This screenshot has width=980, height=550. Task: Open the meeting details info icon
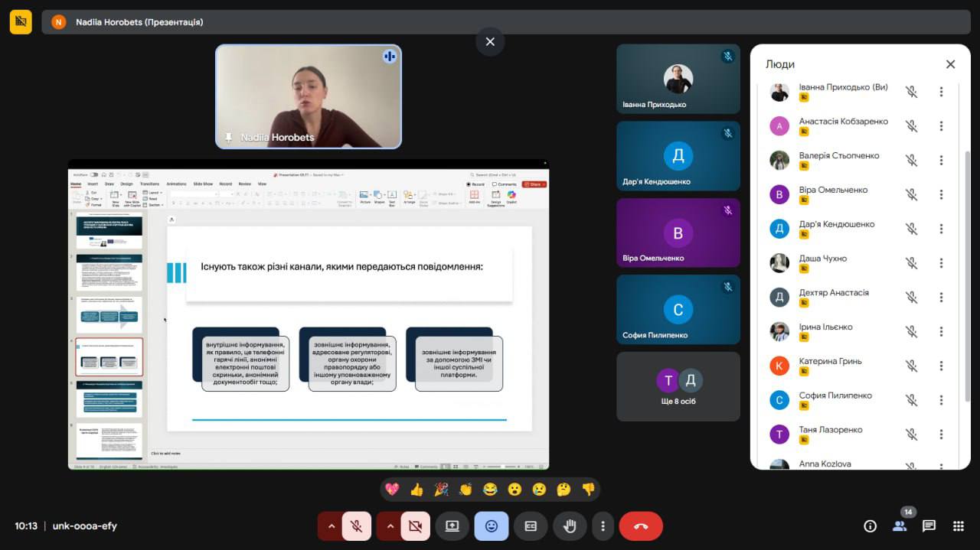[x=870, y=526]
